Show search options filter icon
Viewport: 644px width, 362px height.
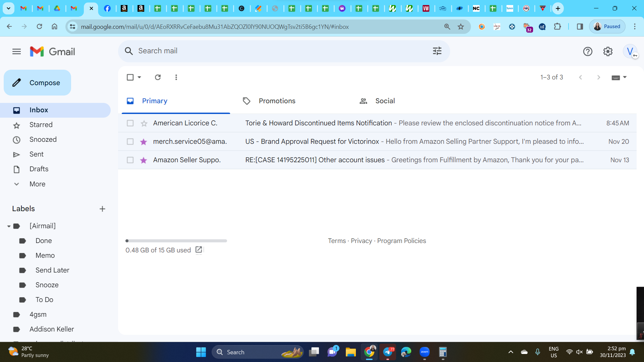click(x=437, y=51)
